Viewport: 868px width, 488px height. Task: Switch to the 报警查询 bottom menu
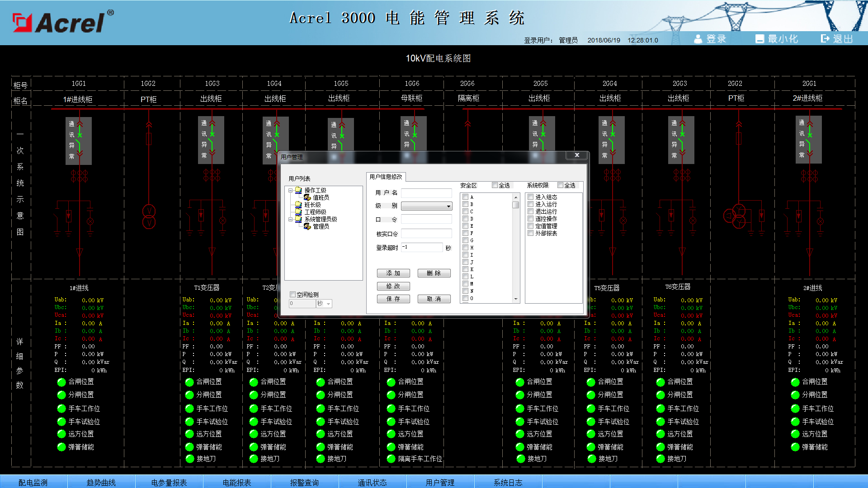tap(304, 482)
